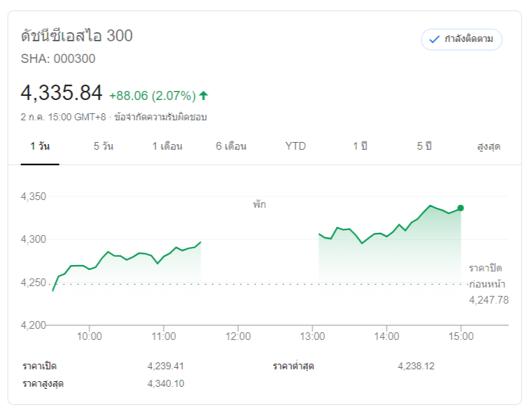The width and height of the screenshot is (532, 412).
Task: Click the ดัชนีซีเอสไอ 300 index title
Action: [77, 36]
